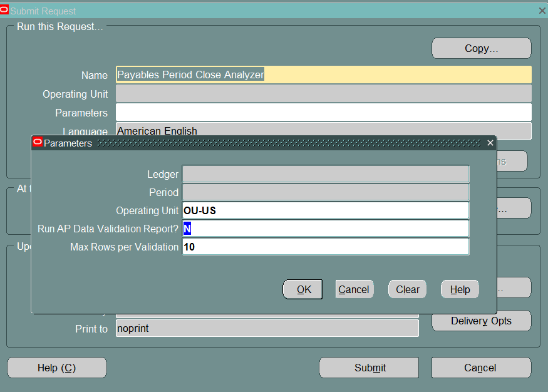
Task: Click the request Name field
Action: click(x=324, y=75)
